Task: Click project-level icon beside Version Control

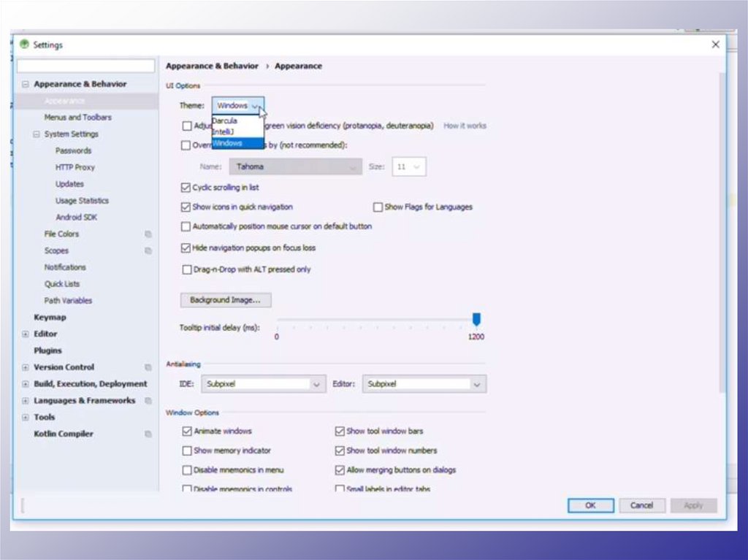Action: pyautogui.click(x=148, y=367)
